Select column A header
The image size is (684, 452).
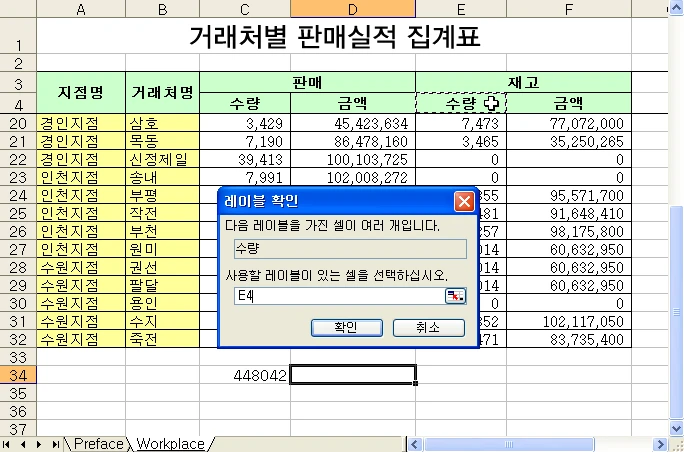click(81, 9)
